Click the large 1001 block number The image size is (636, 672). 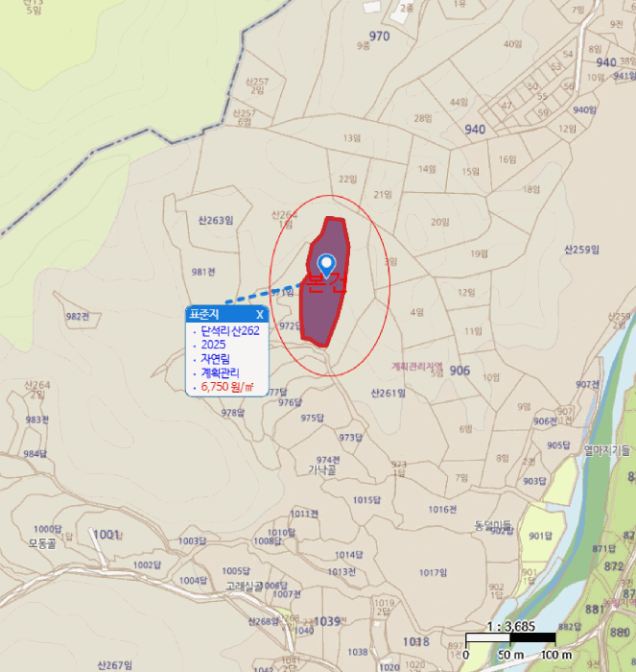(106, 535)
